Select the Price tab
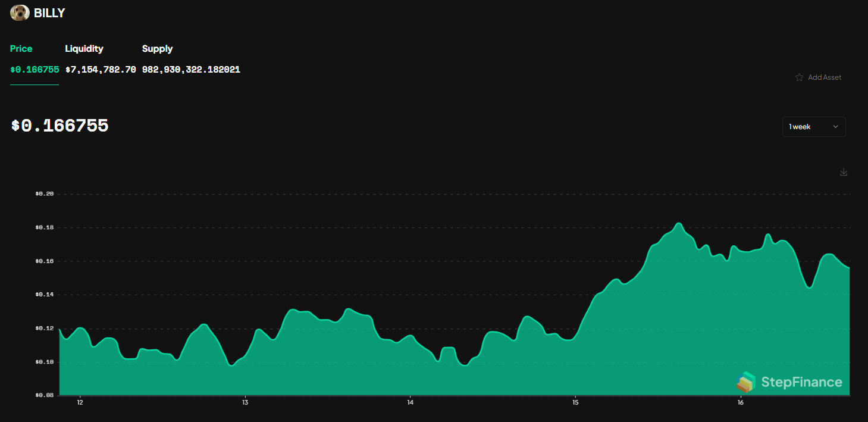This screenshot has width=868, height=422. (21, 48)
